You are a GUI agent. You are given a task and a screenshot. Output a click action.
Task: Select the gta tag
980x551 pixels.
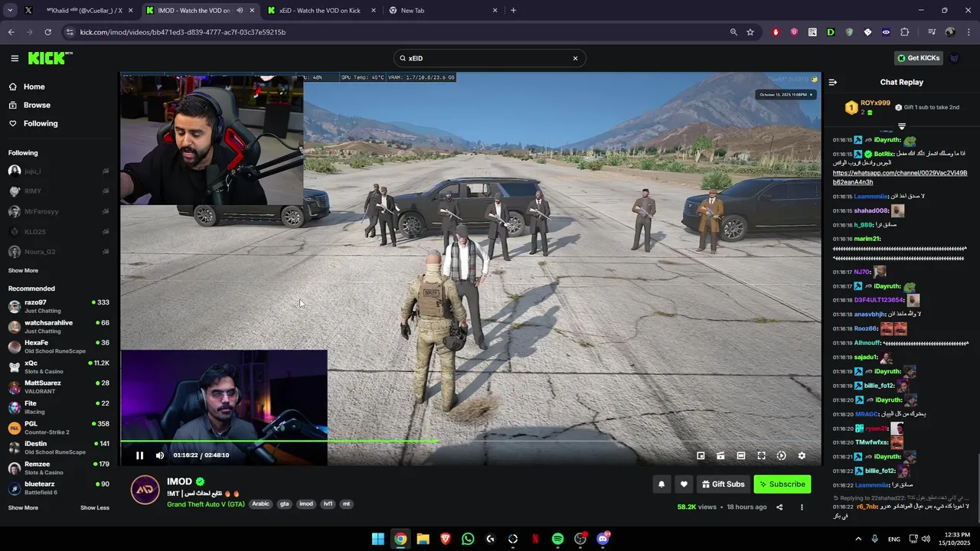pos(285,504)
